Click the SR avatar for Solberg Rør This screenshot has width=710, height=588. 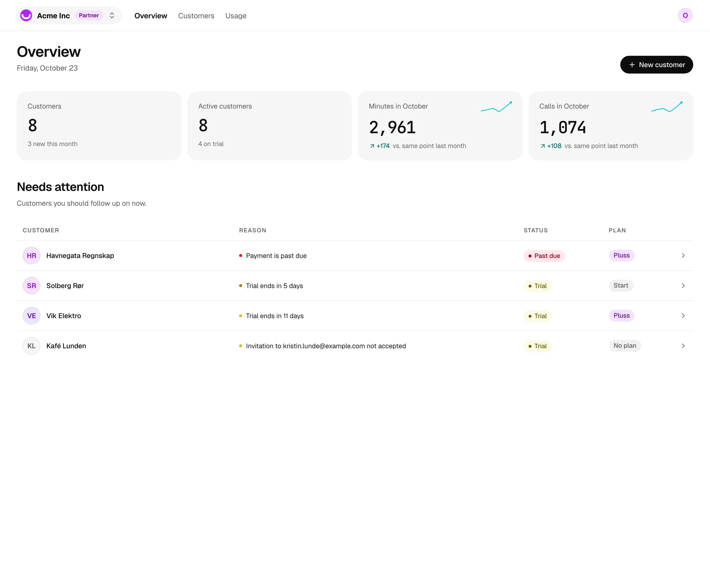31,286
